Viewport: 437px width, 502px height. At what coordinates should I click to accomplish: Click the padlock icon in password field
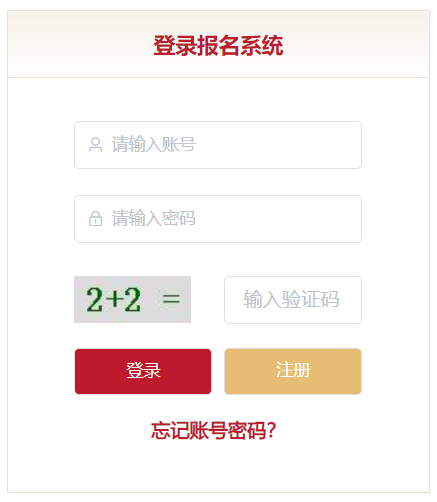(95, 219)
